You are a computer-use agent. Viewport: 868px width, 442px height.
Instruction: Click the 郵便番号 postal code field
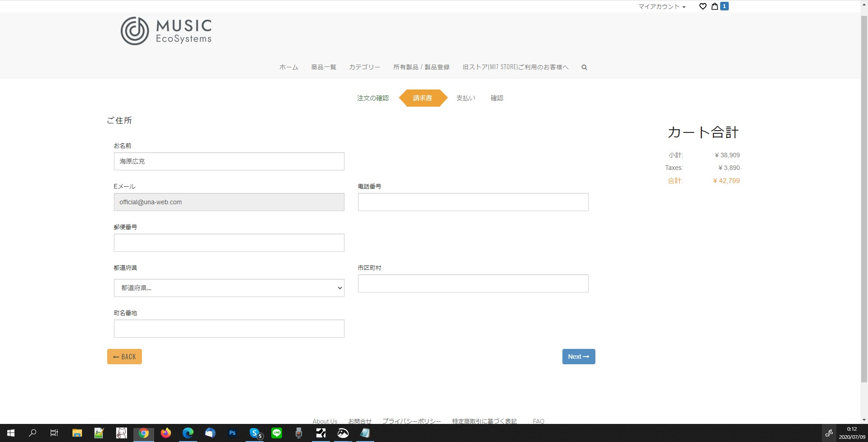pyautogui.click(x=229, y=243)
